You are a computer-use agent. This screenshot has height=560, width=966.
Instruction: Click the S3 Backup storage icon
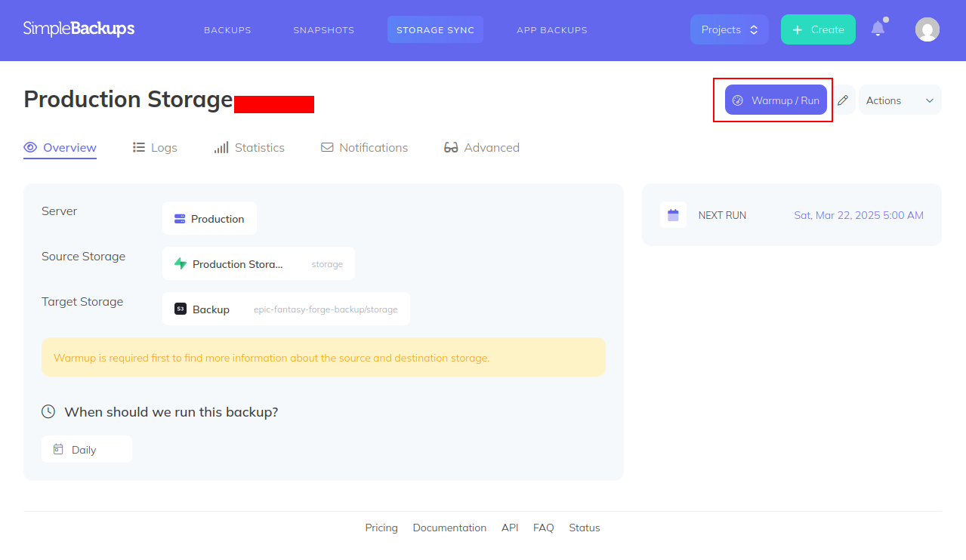click(x=181, y=309)
